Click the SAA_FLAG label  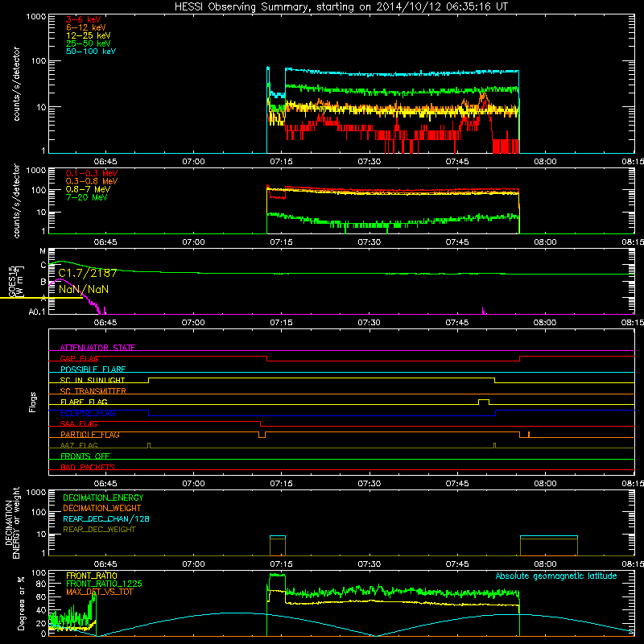[x=79, y=424]
